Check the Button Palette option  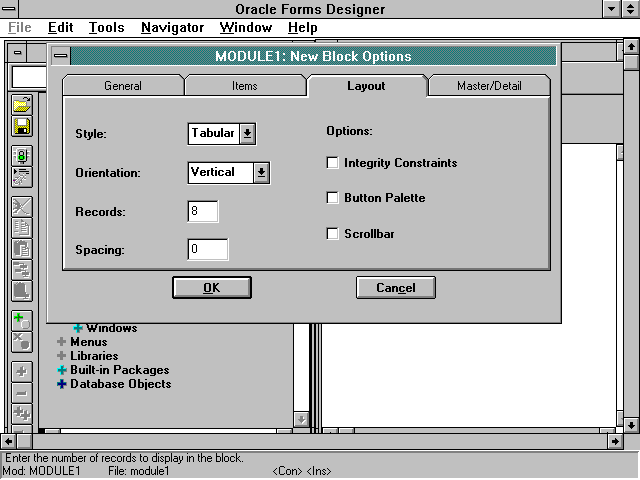[333, 198]
